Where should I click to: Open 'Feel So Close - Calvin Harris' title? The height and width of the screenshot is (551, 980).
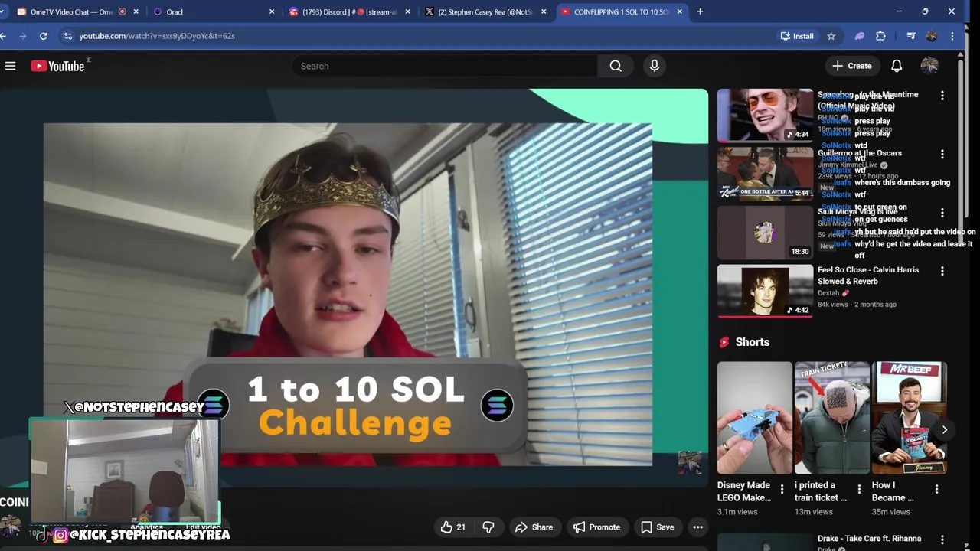[868, 275]
